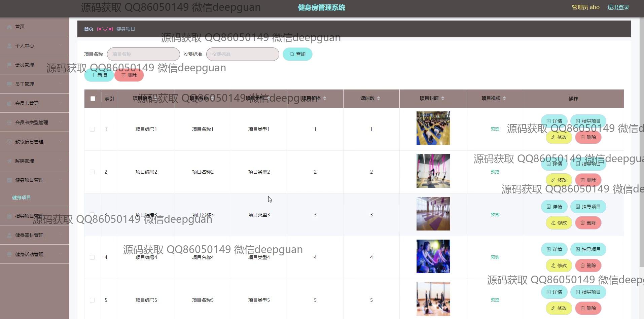
Task: Click the list icon beside 会员卡类型管理
Action: pos(9,122)
